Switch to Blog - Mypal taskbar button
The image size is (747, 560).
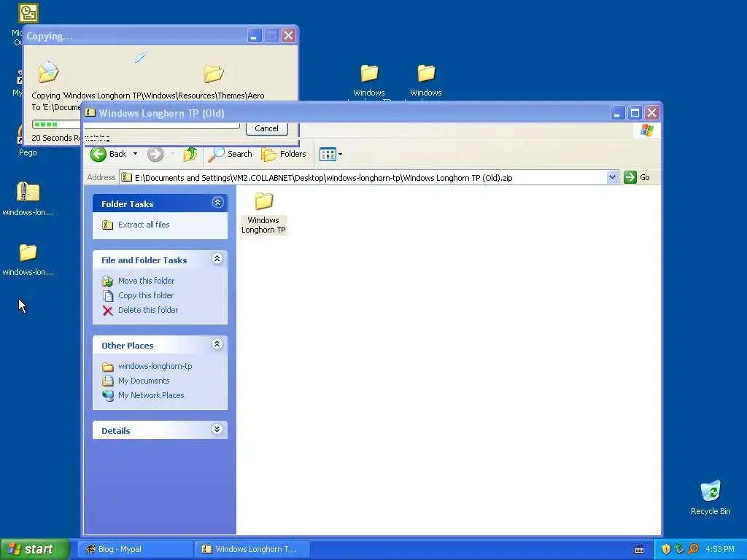click(x=135, y=549)
